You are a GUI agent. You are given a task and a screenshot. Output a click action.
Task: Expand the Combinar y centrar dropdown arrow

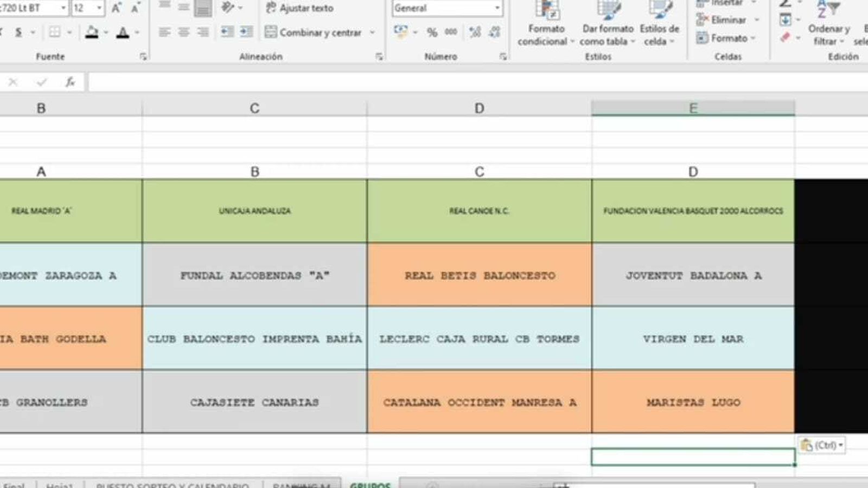point(372,33)
